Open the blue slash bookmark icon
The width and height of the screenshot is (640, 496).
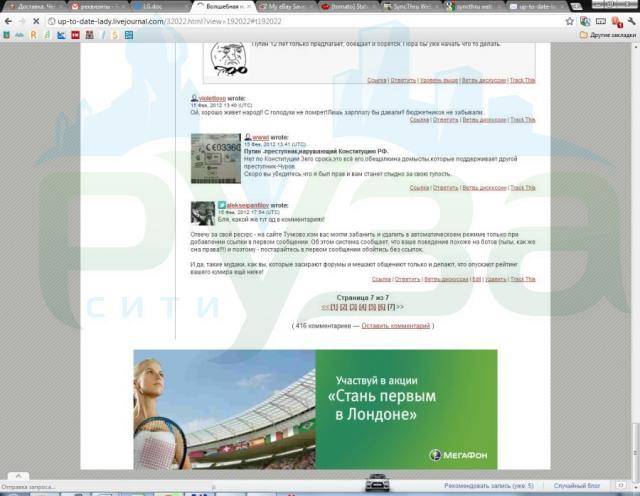(x=103, y=36)
